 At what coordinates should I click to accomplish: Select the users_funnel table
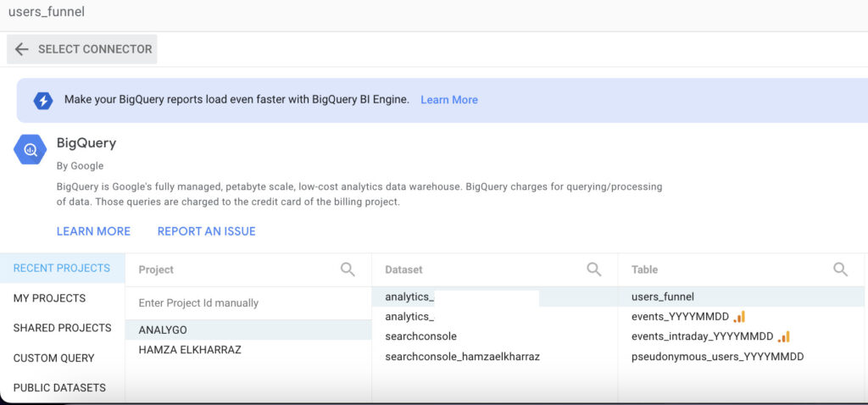click(663, 297)
